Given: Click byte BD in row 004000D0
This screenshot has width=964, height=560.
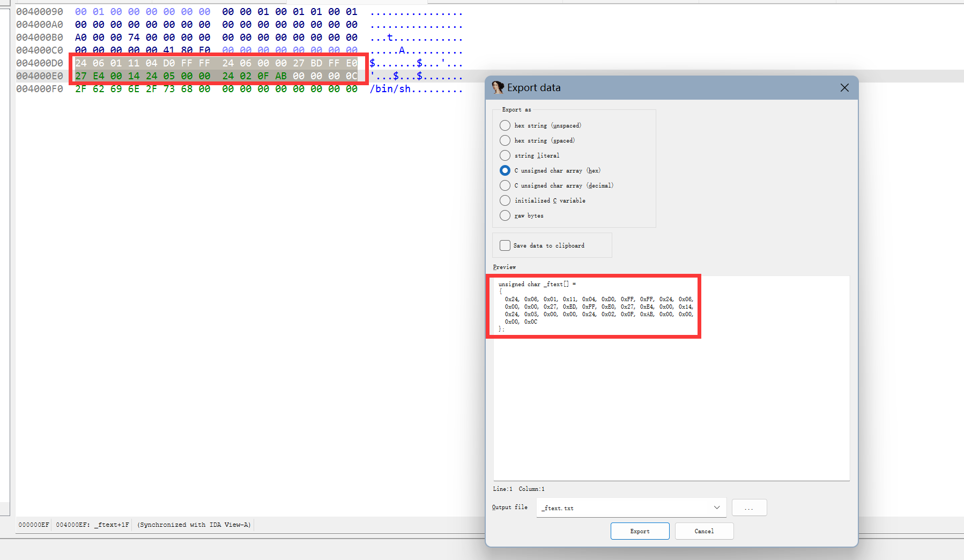Looking at the screenshot, I should (x=316, y=63).
